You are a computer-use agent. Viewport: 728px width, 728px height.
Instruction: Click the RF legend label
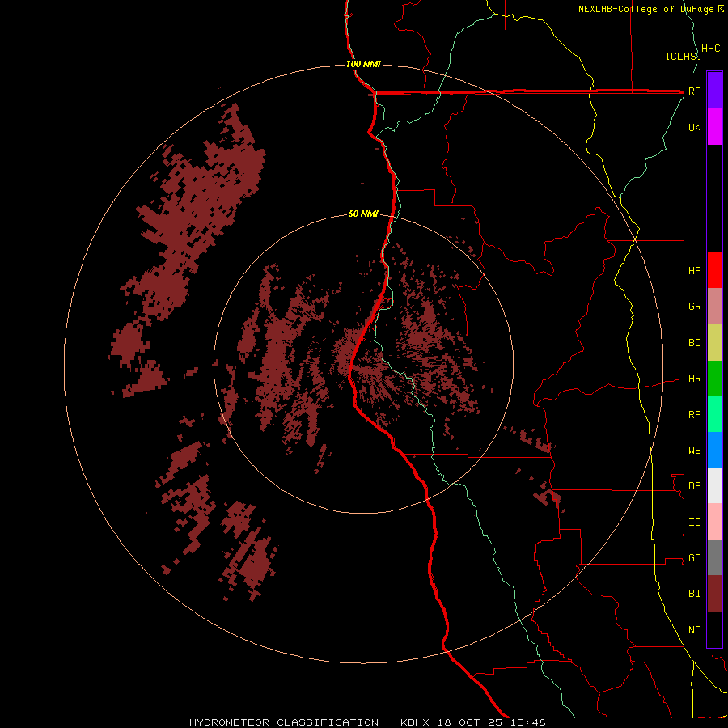coord(695,91)
